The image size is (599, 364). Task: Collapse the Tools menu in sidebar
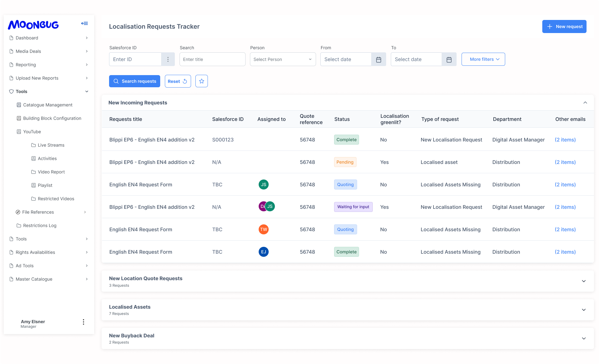pos(87,91)
